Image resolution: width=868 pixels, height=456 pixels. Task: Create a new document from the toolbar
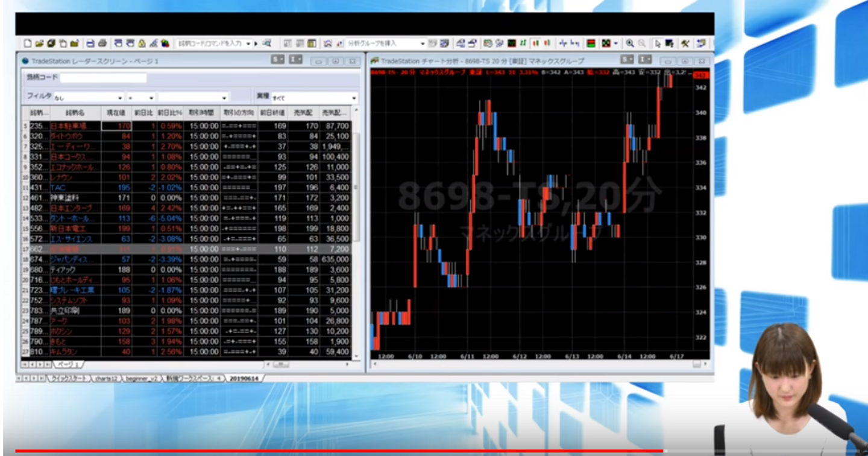coord(27,43)
